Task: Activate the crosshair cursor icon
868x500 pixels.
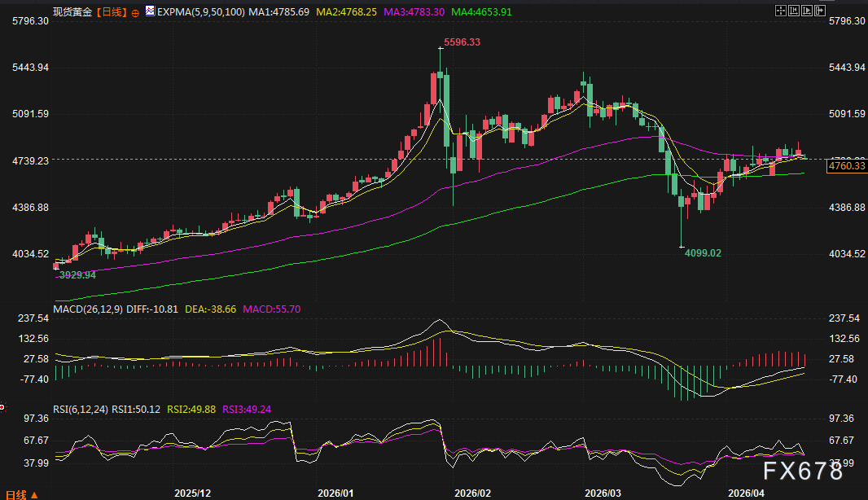Action: pyautogui.click(x=780, y=11)
